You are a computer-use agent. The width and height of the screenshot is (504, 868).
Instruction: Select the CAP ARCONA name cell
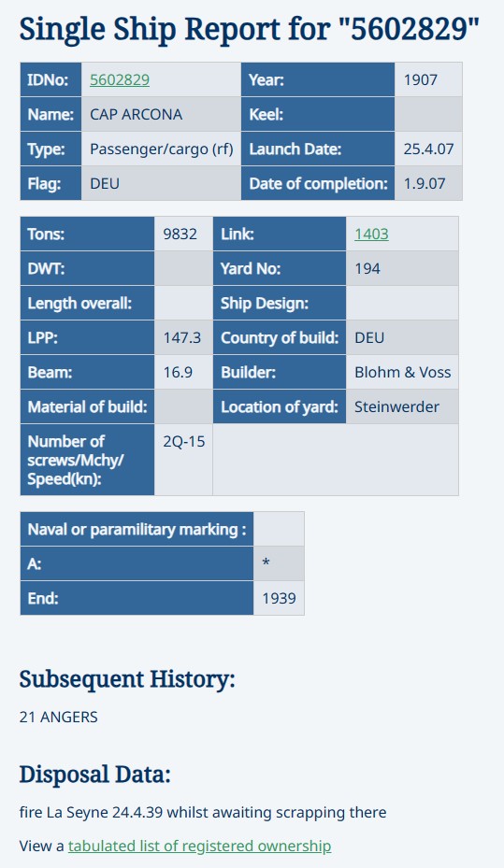point(161,115)
